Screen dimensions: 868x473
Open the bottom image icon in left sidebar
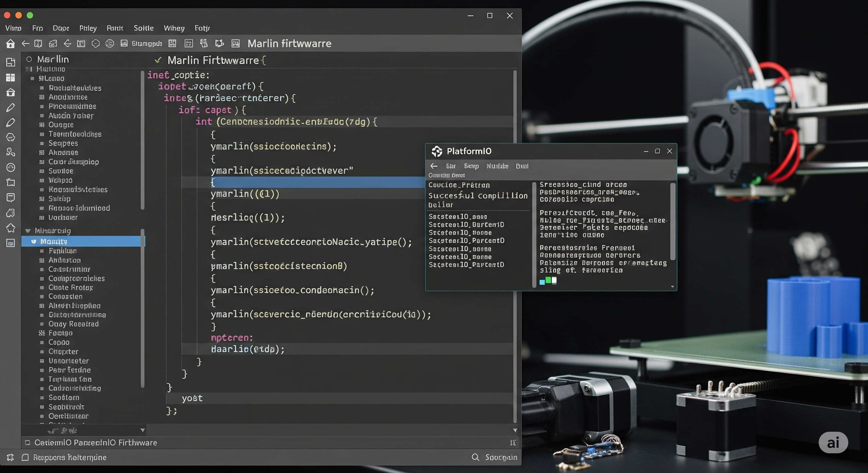pyautogui.click(x=10, y=243)
